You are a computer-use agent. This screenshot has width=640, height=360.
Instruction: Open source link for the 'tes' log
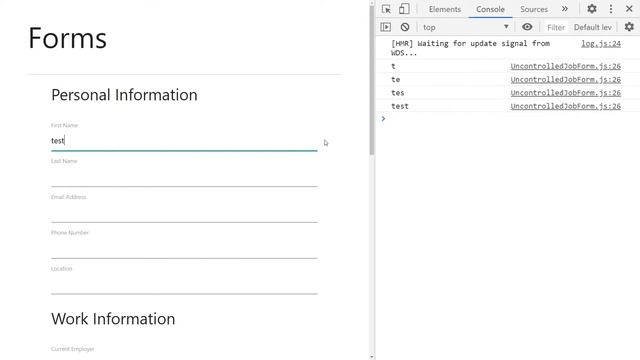click(565, 93)
